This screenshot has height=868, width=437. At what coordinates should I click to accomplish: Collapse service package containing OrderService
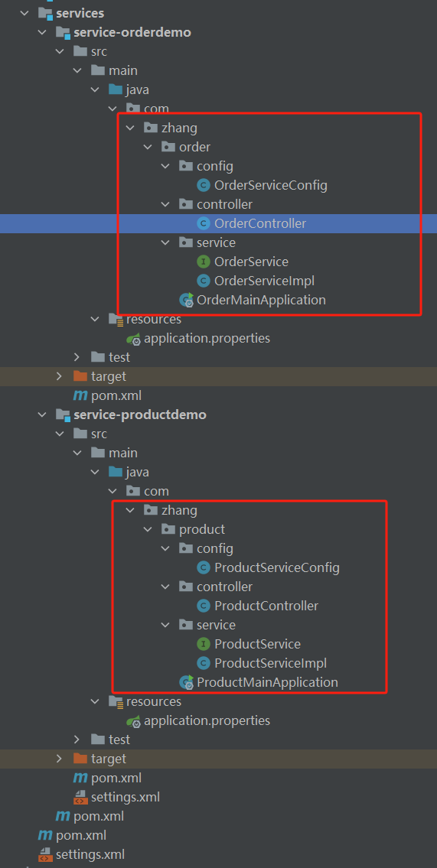click(166, 242)
